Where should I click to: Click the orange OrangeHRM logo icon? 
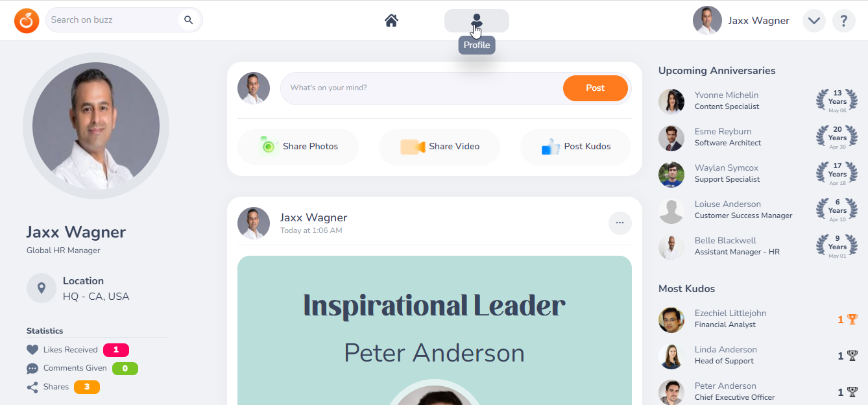[x=27, y=21]
